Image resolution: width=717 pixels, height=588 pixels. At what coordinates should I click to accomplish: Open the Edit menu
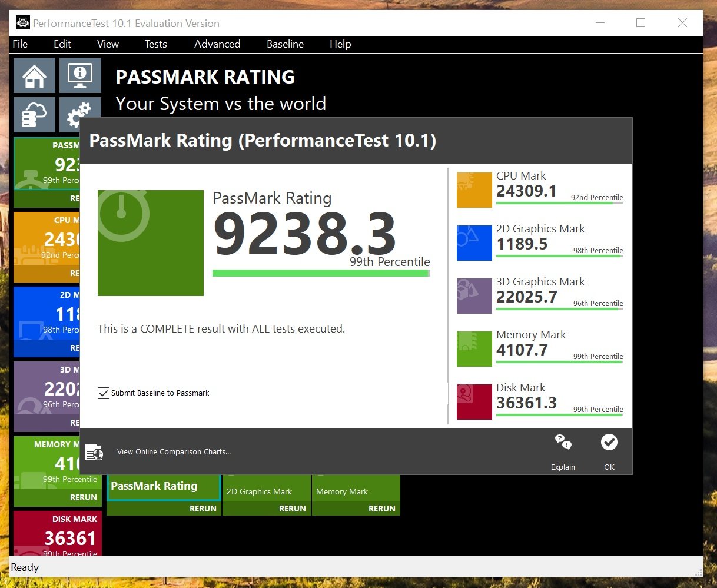[62, 44]
